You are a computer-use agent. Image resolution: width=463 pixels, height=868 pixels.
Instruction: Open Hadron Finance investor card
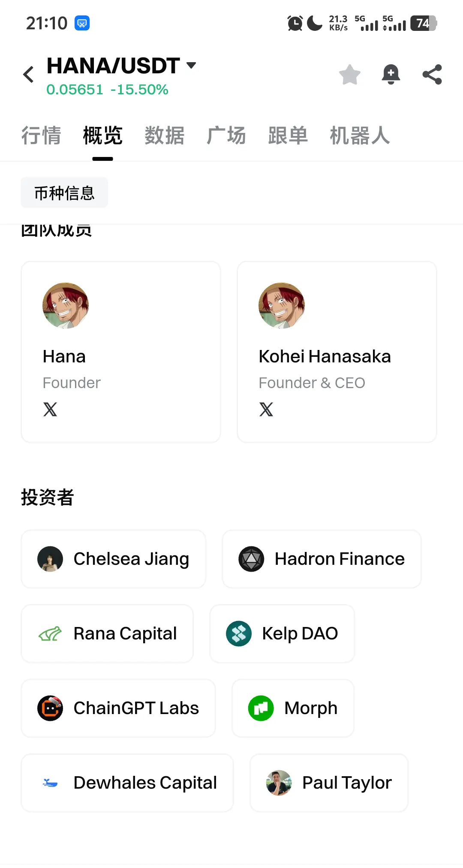coord(322,559)
